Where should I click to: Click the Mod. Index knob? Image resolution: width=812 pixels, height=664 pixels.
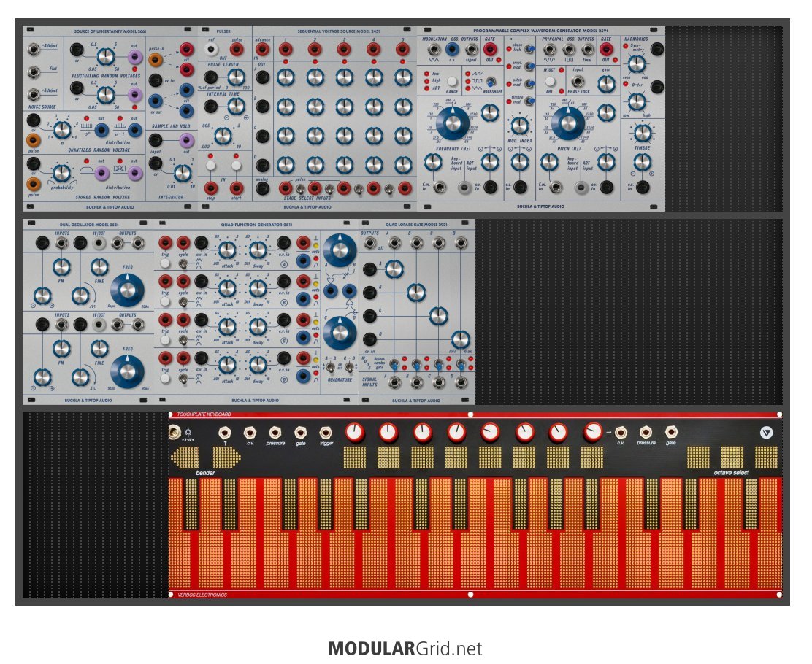(x=519, y=126)
